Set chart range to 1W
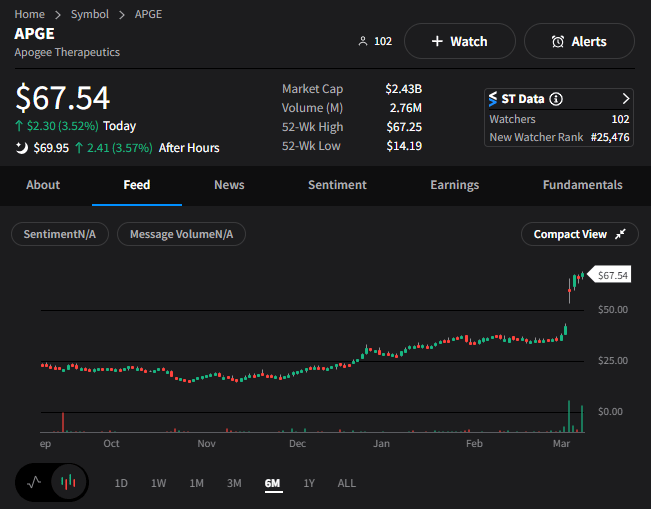651x509 pixels. [159, 483]
